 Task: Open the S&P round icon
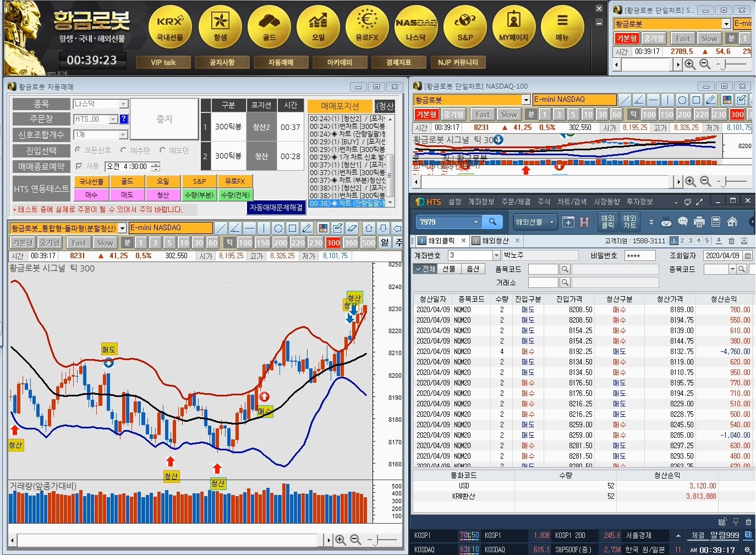(x=465, y=26)
